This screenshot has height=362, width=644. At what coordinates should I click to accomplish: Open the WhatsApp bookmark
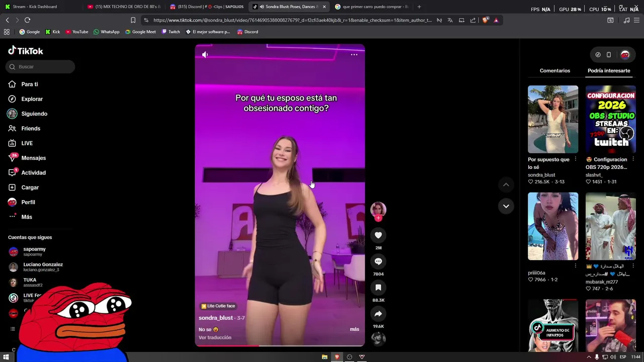[106, 32]
